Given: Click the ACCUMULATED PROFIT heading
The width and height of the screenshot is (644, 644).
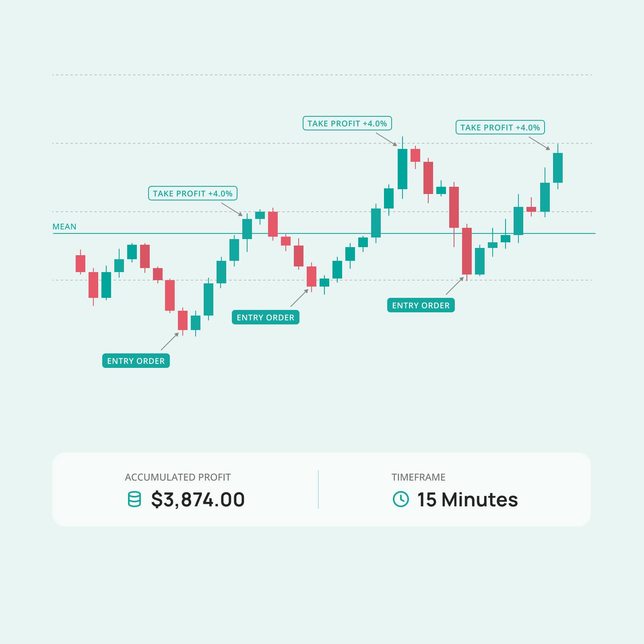Looking at the screenshot, I should (x=178, y=477).
